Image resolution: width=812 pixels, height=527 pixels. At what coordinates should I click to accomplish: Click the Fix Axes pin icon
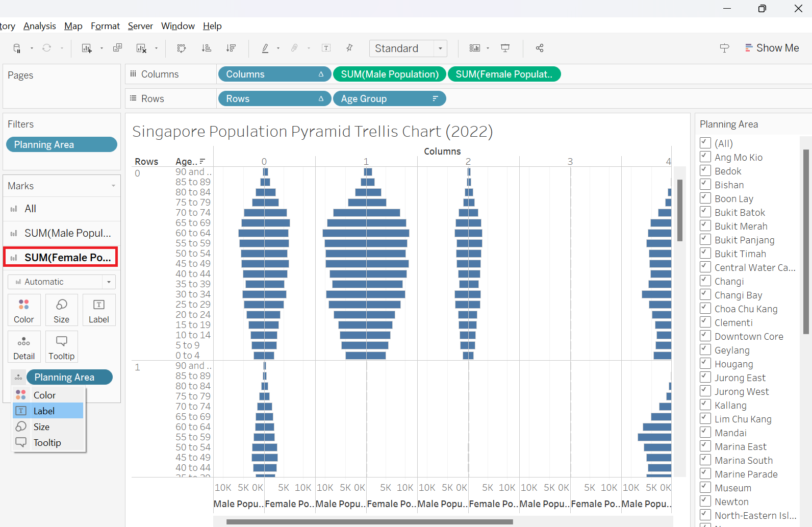click(349, 48)
